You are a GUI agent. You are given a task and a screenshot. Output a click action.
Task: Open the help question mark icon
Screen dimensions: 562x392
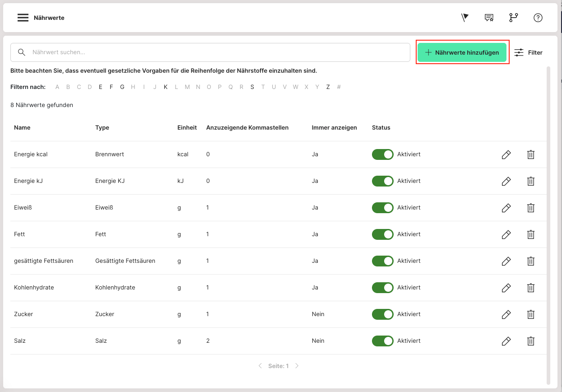click(x=538, y=18)
